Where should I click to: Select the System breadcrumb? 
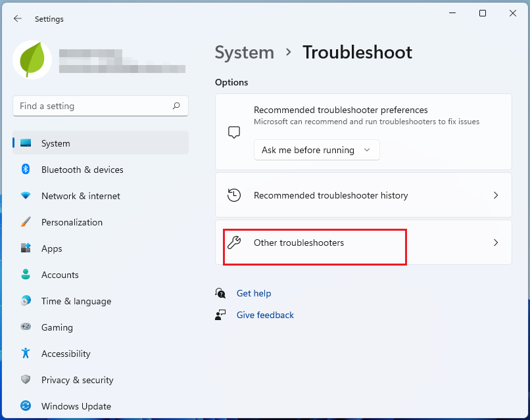[x=244, y=53]
